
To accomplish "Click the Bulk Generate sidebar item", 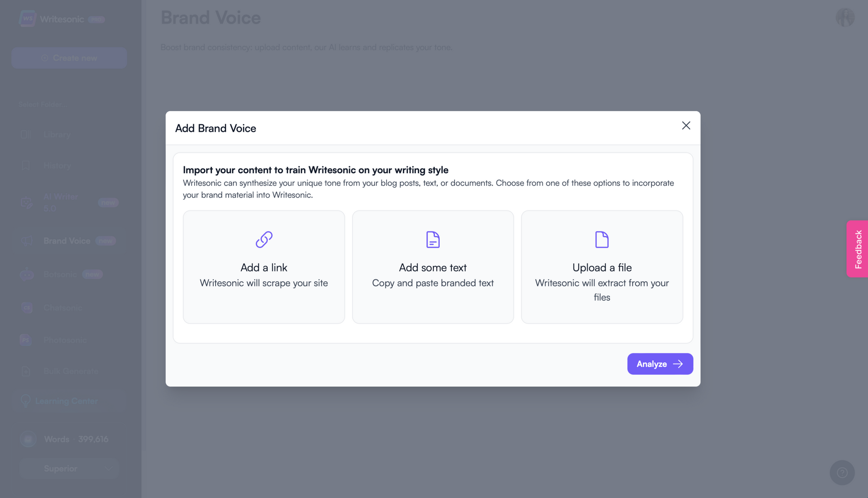I will tap(71, 371).
